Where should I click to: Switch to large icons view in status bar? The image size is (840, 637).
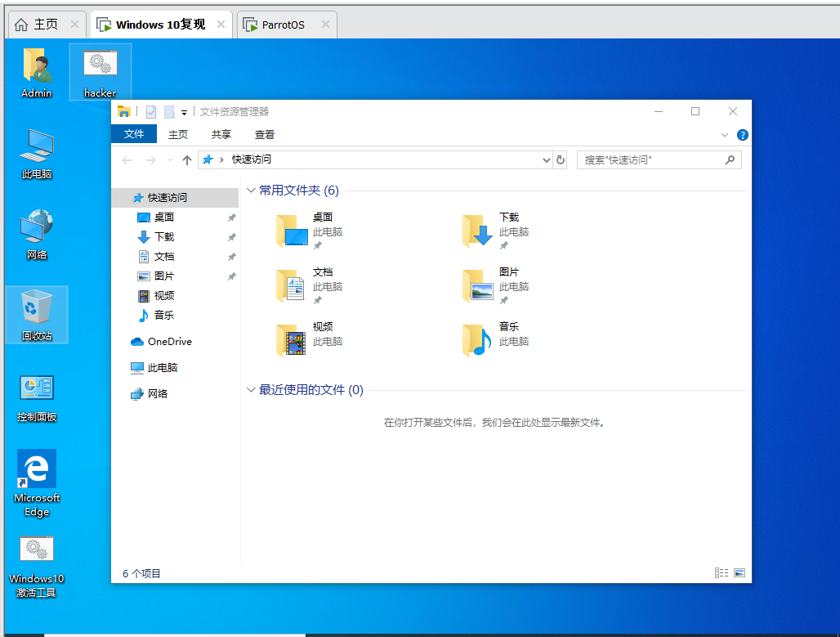pos(739,573)
